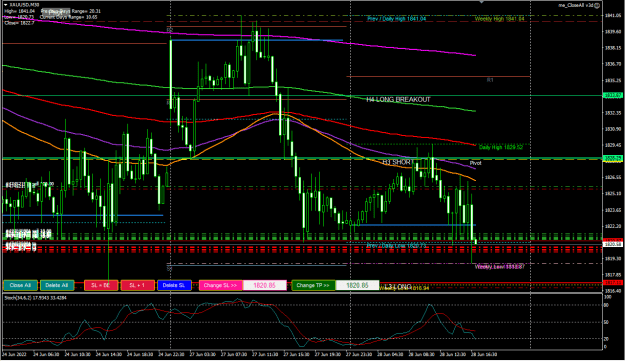The image size is (625, 361).
Task: Select the Daily High 1829.52 label
Action: tap(500, 147)
